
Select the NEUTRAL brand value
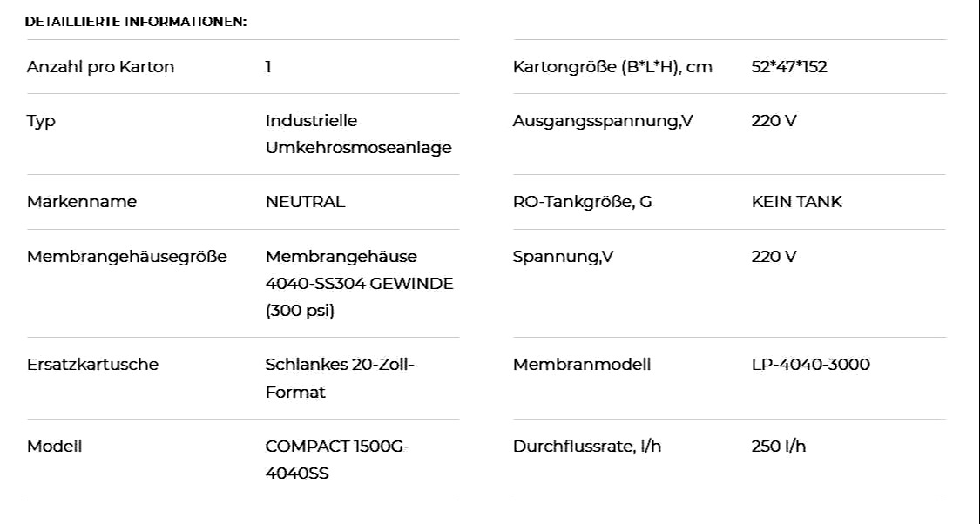coord(305,202)
